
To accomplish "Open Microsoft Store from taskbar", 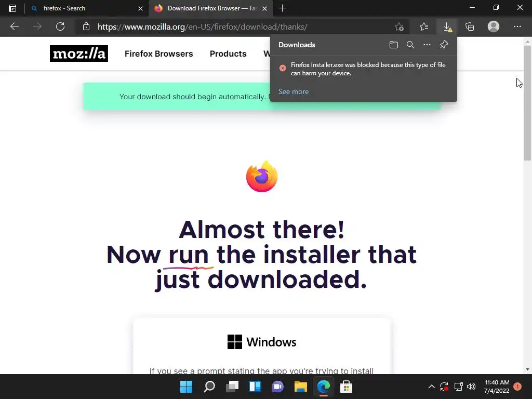I will click(x=346, y=387).
